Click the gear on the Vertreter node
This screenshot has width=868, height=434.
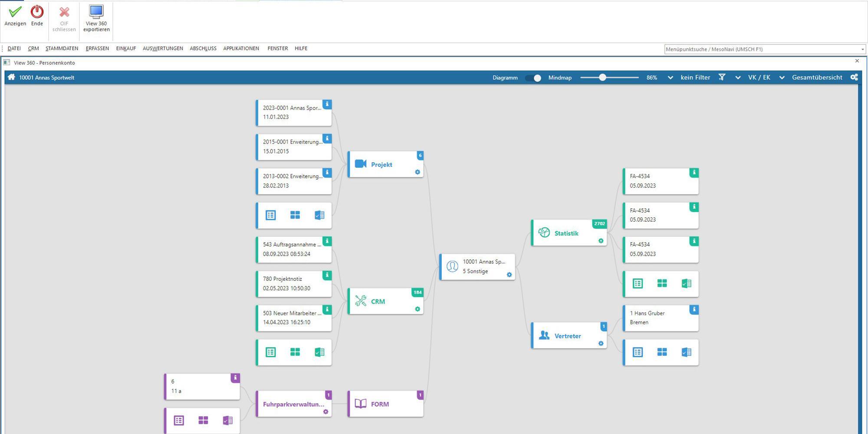pyautogui.click(x=601, y=344)
